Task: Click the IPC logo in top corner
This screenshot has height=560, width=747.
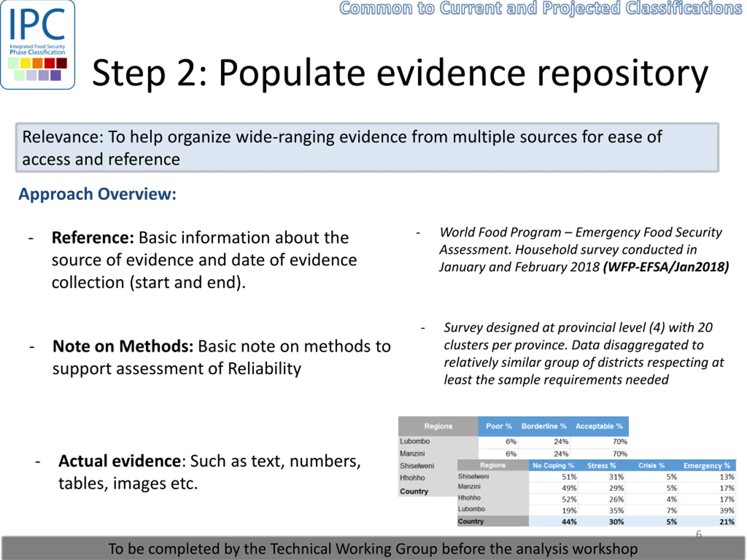Action: 37,45
